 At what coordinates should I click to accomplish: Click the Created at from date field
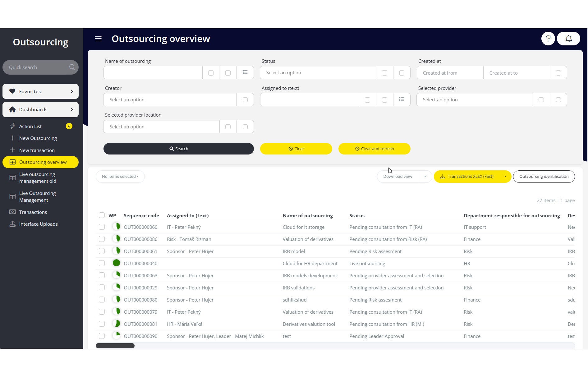(x=450, y=73)
